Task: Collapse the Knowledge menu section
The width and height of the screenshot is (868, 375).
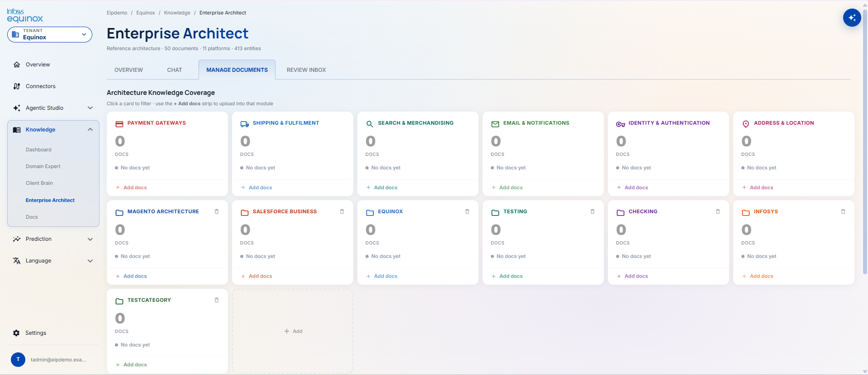Action: coord(90,130)
